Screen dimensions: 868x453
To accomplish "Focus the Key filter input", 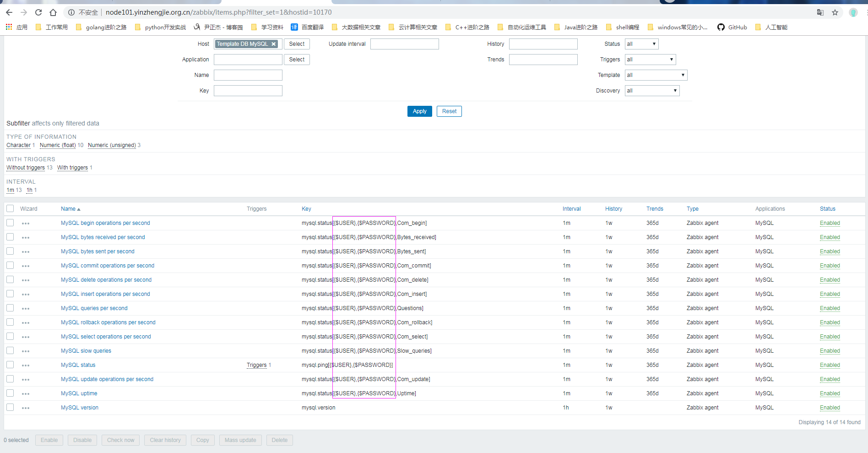I will tap(248, 91).
